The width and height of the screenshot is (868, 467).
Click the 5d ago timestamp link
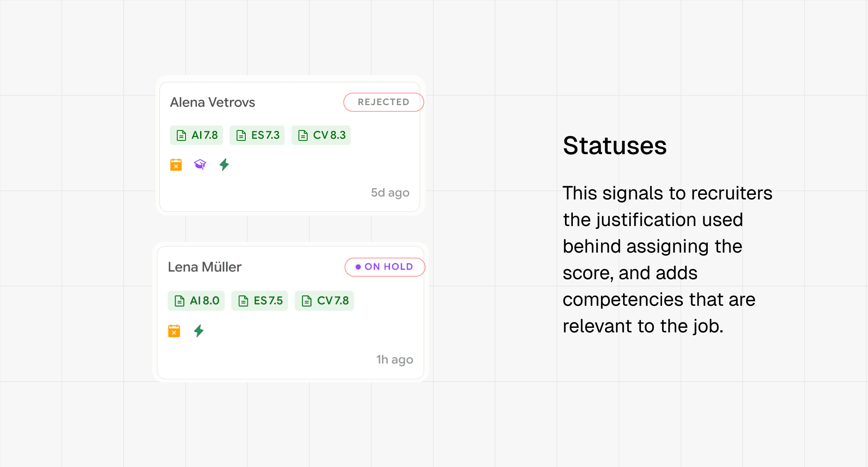(x=389, y=192)
